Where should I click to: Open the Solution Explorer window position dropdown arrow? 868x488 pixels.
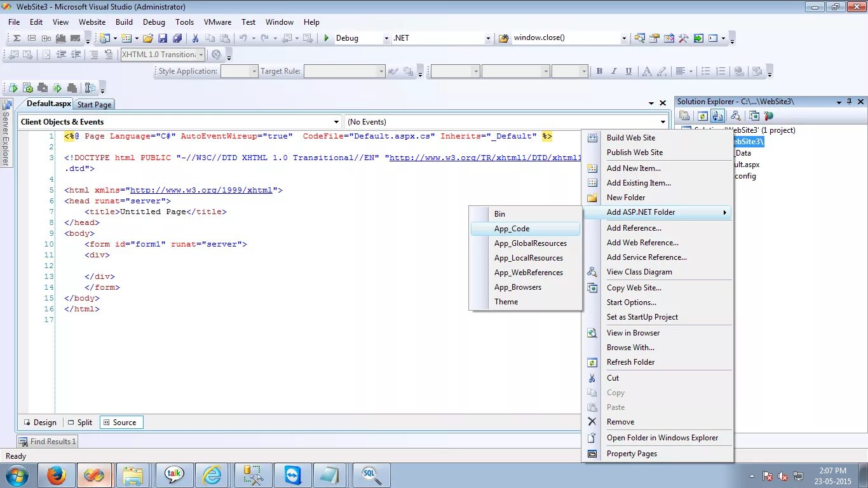[839, 102]
